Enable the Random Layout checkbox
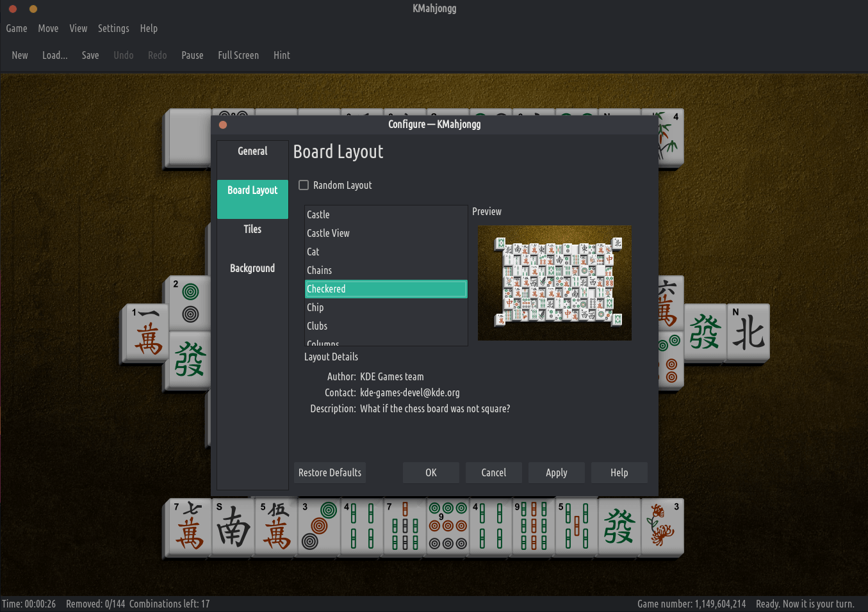Viewport: 868px width, 612px height. pos(304,185)
